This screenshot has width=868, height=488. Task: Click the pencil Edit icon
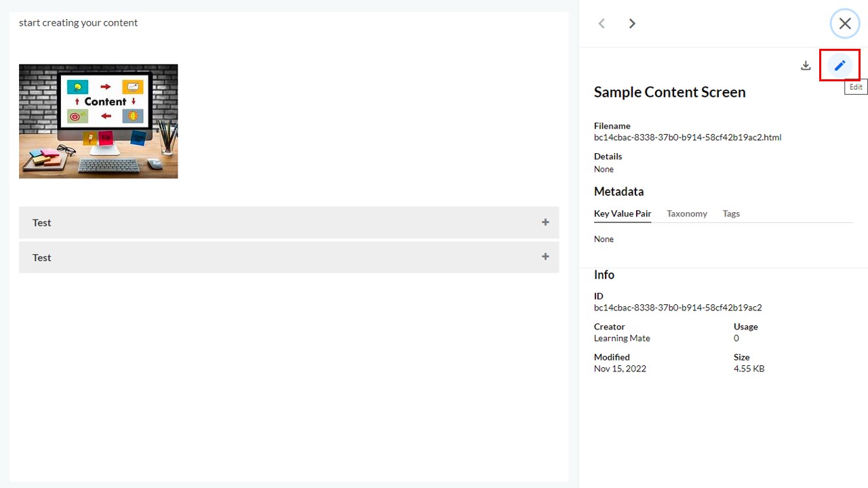pos(840,66)
